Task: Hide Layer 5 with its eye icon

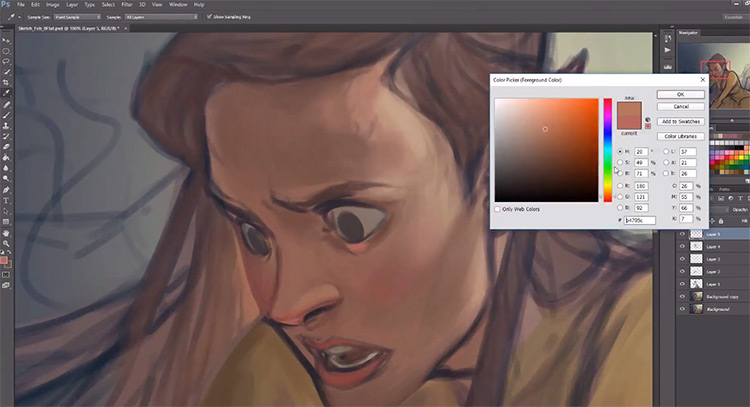Action: (682, 234)
